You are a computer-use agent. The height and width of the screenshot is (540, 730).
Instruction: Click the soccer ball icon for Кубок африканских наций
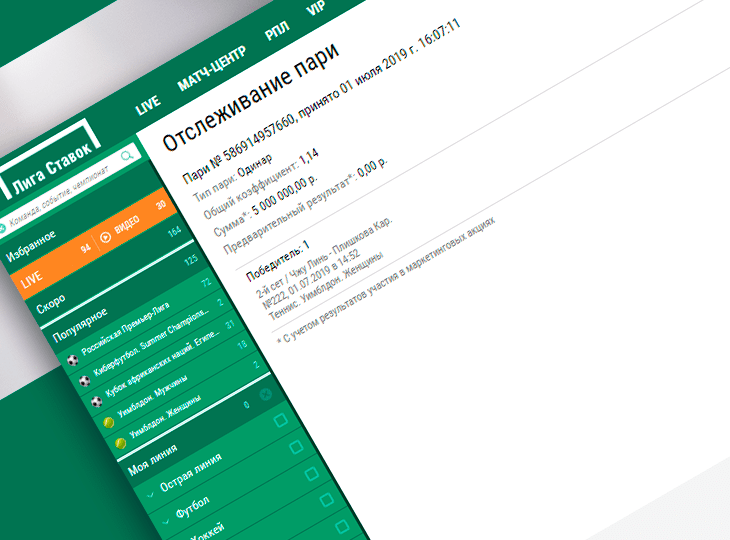pos(97,401)
